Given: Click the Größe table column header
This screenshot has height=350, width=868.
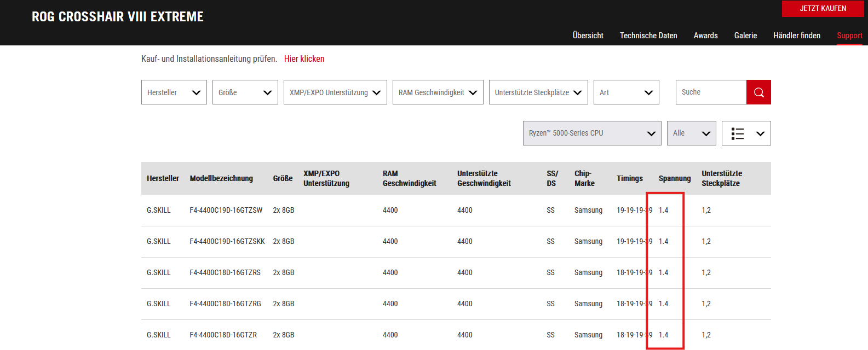Looking at the screenshot, I should click(x=283, y=178).
